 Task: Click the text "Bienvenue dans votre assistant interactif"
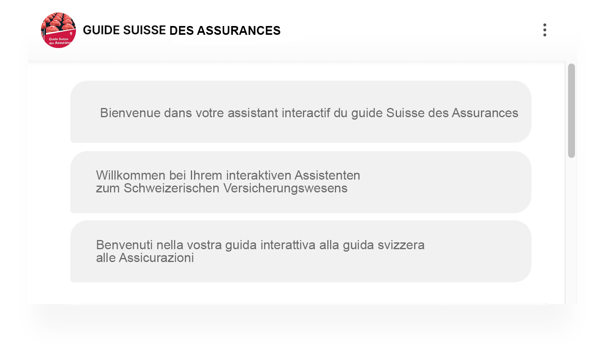(x=215, y=113)
